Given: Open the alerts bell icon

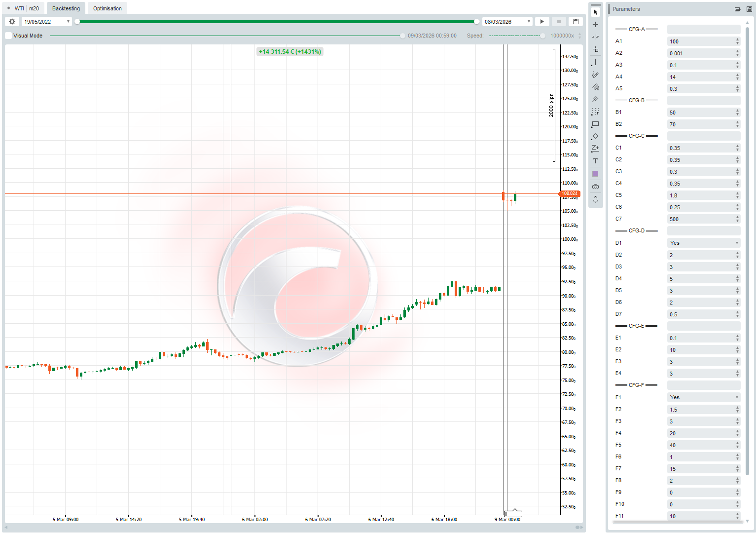Looking at the screenshot, I should pyautogui.click(x=595, y=198).
